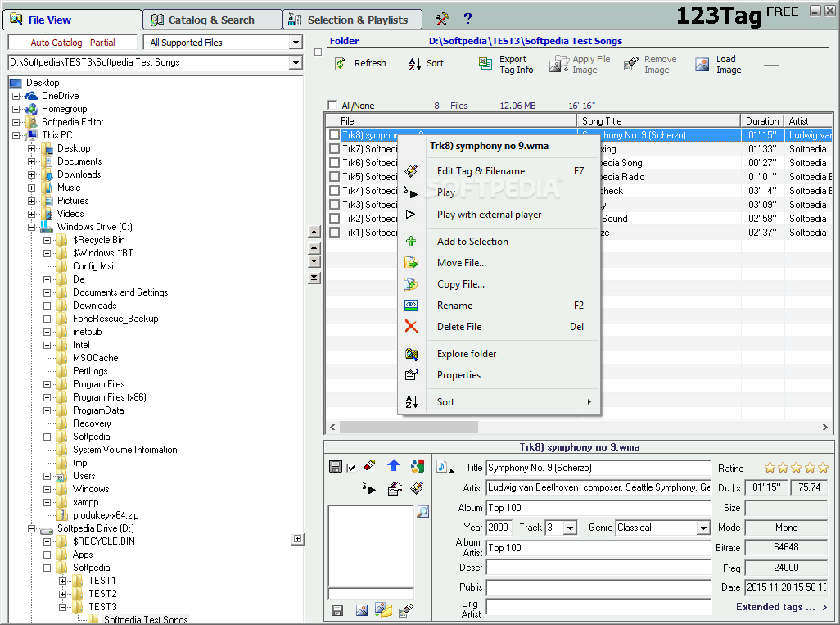The image size is (840, 625).
Task: Click the move-to-bottom arrow button
Action: [x=314, y=278]
